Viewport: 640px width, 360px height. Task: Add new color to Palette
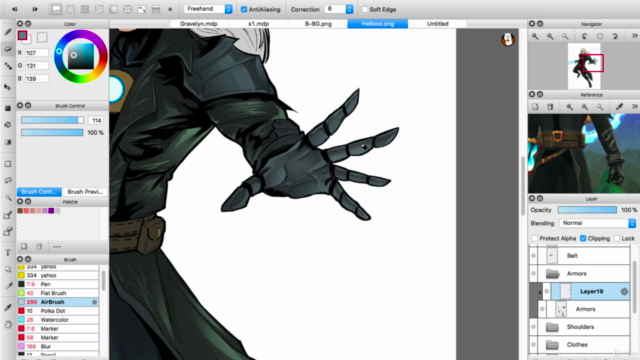click(x=24, y=247)
